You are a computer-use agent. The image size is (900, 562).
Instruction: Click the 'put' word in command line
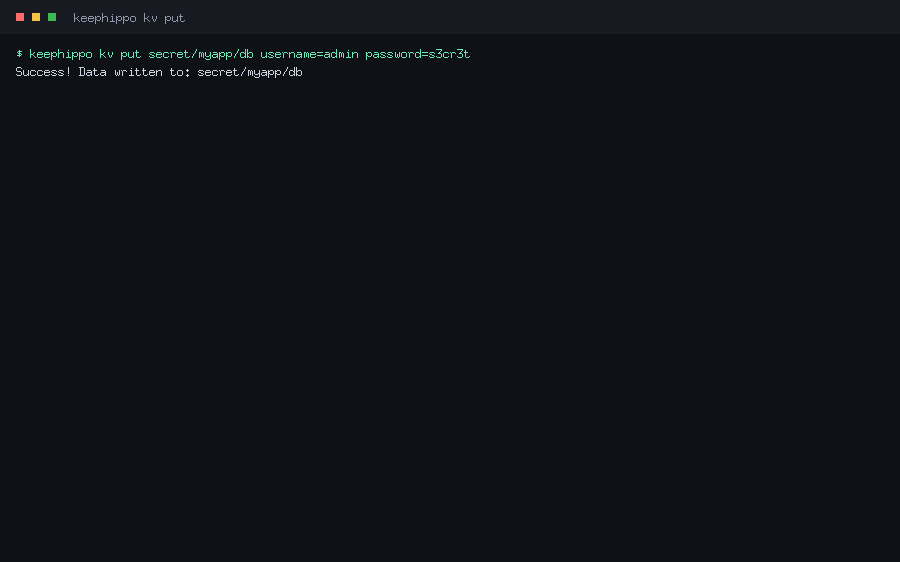(x=131, y=55)
